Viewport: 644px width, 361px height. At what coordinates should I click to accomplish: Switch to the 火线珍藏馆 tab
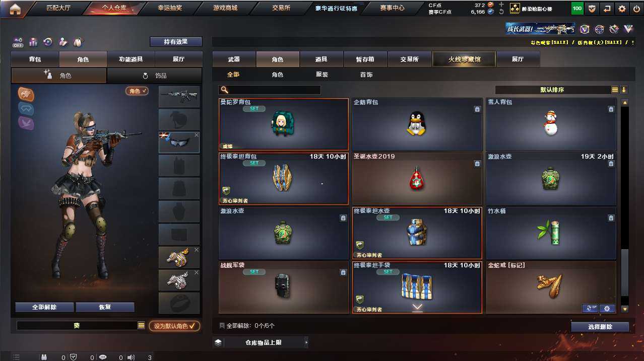pyautogui.click(x=464, y=59)
